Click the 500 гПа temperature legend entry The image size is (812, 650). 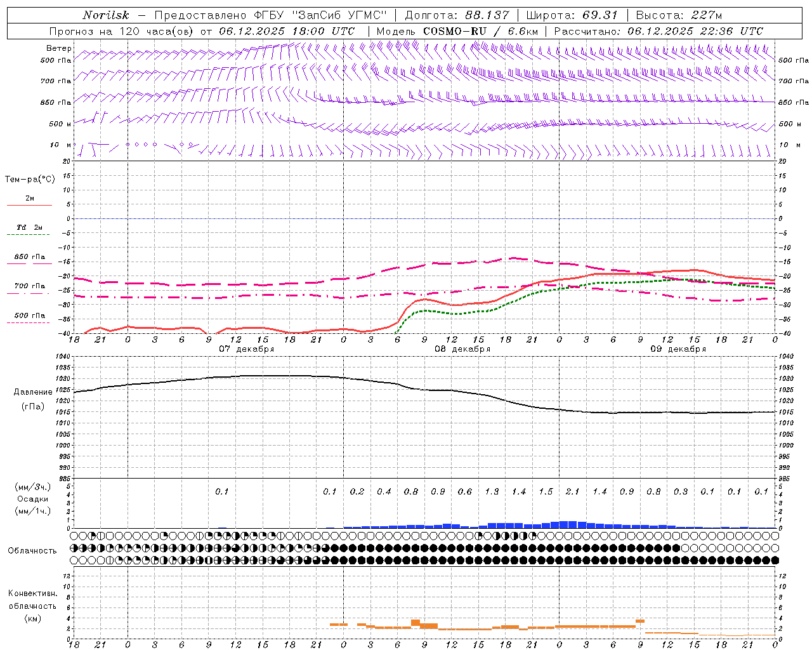point(30,315)
